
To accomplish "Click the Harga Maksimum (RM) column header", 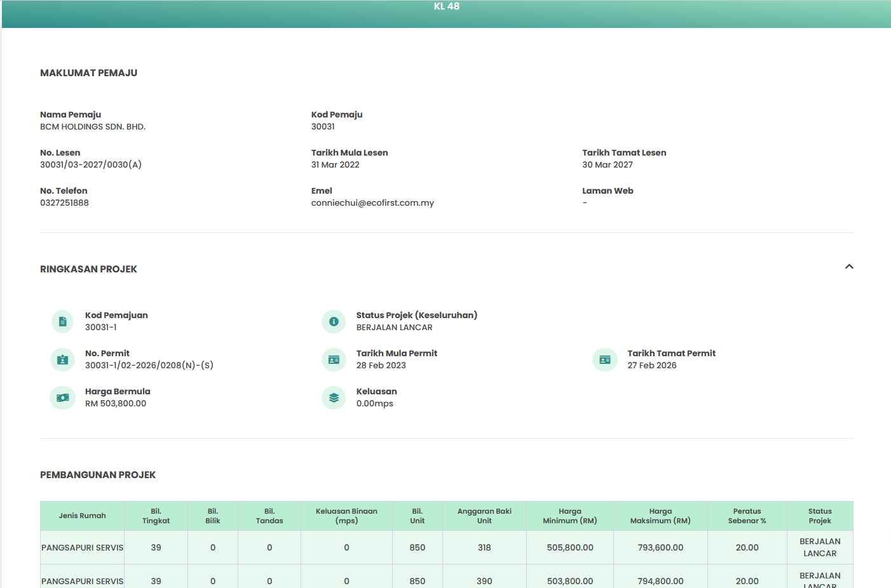I will (x=661, y=516).
